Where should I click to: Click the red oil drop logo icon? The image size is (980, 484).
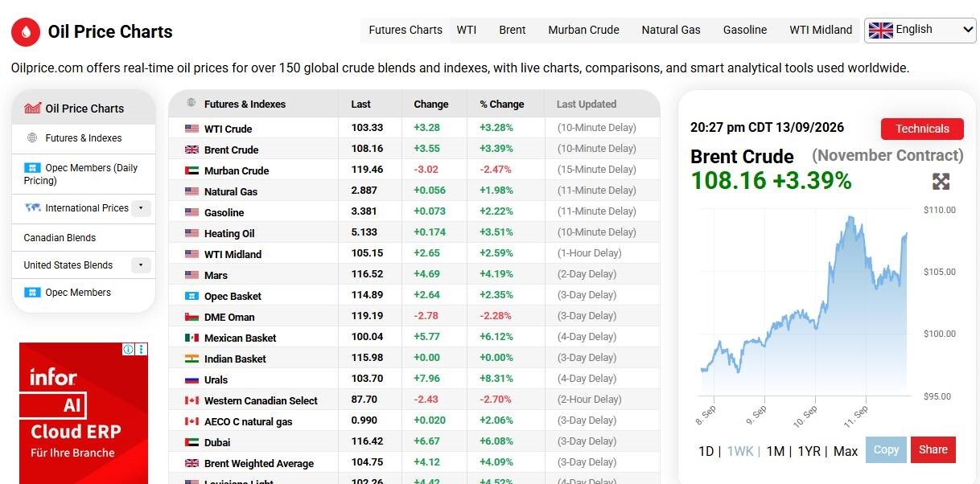coord(26,32)
